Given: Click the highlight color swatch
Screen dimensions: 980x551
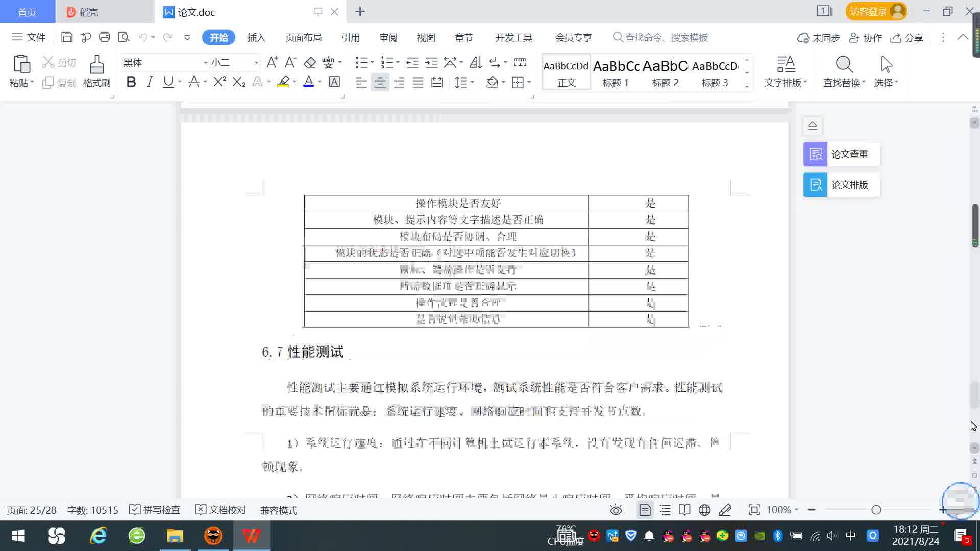Looking at the screenshot, I should click(x=283, y=82).
